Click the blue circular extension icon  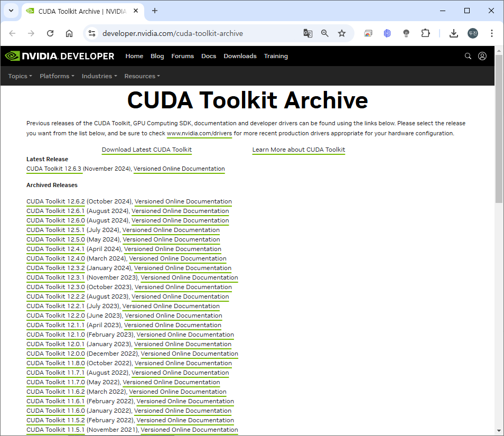click(x=387, y=33)
